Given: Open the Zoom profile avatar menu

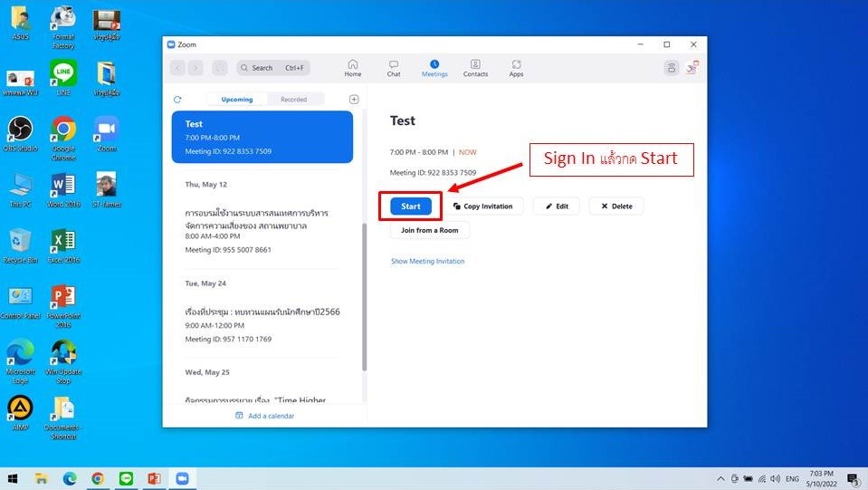Looking at the screenshot, I should (x=692, y=68).
